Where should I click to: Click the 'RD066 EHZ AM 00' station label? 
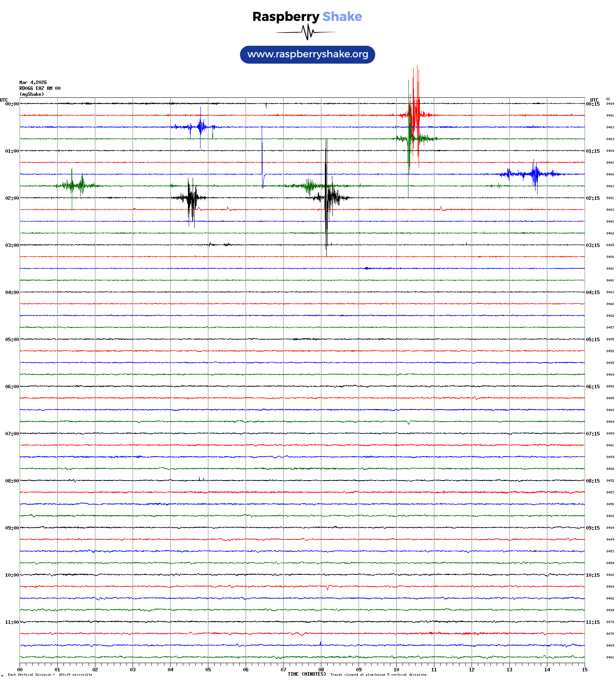click(40, 88)
